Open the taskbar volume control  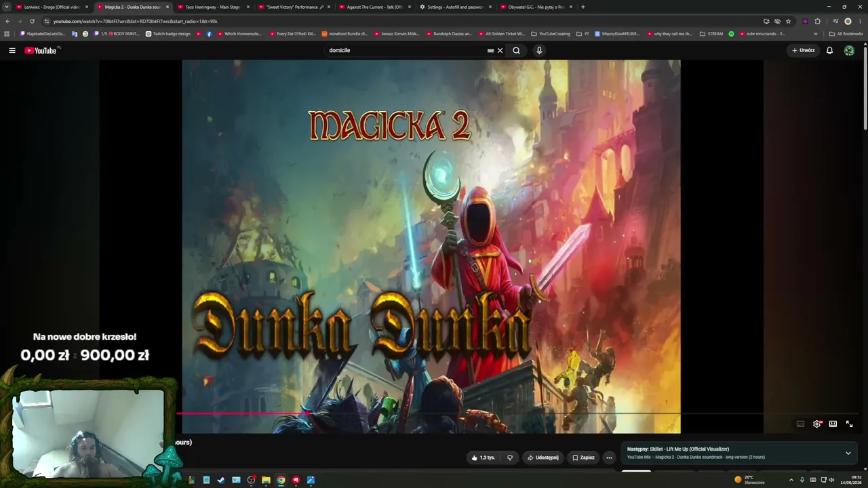(832, 480)
